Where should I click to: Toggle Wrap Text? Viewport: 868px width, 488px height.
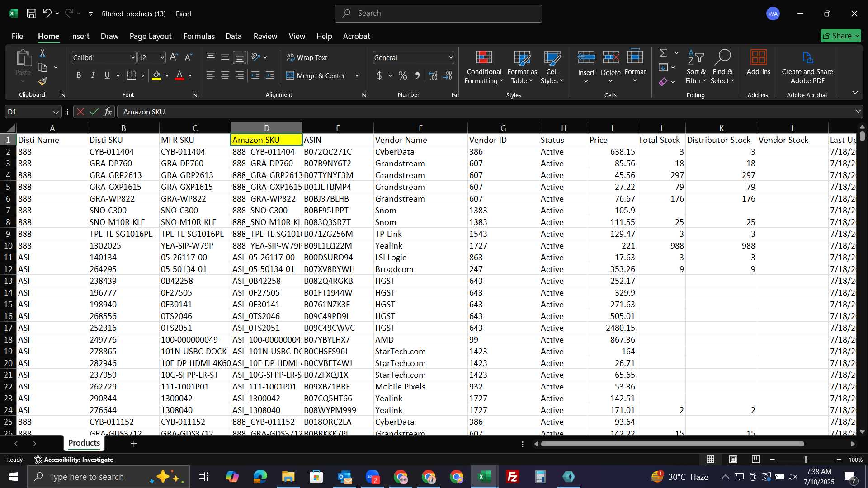pyautogui.click(x=307, y=57)
